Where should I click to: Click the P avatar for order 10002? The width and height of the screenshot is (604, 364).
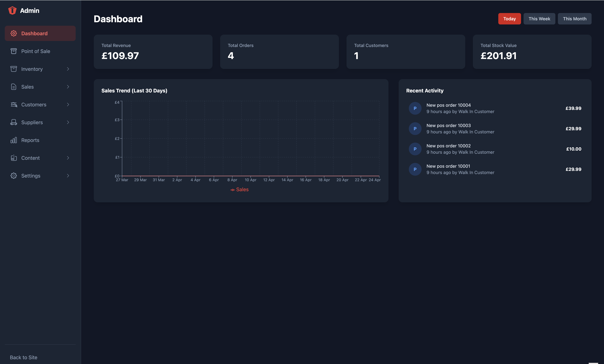click(415, 149)
